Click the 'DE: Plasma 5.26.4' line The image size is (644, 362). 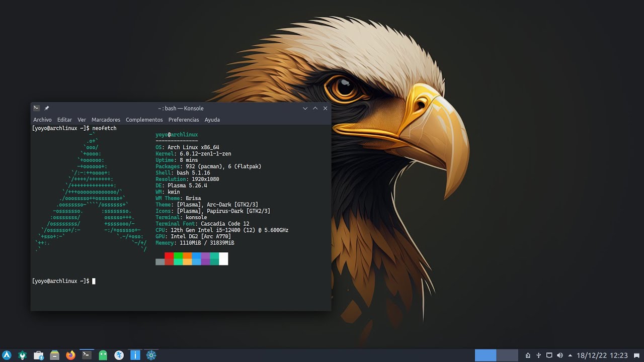coord(181,186)
